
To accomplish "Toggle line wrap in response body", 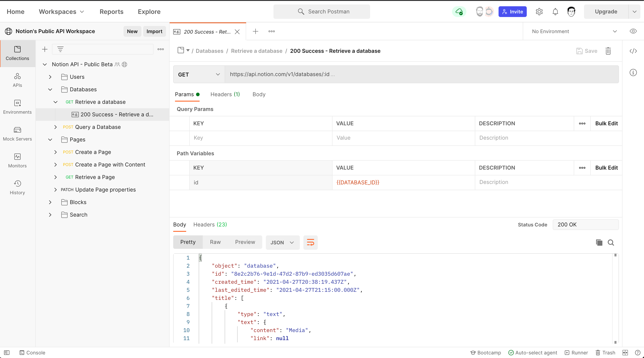I will (311, 243).
